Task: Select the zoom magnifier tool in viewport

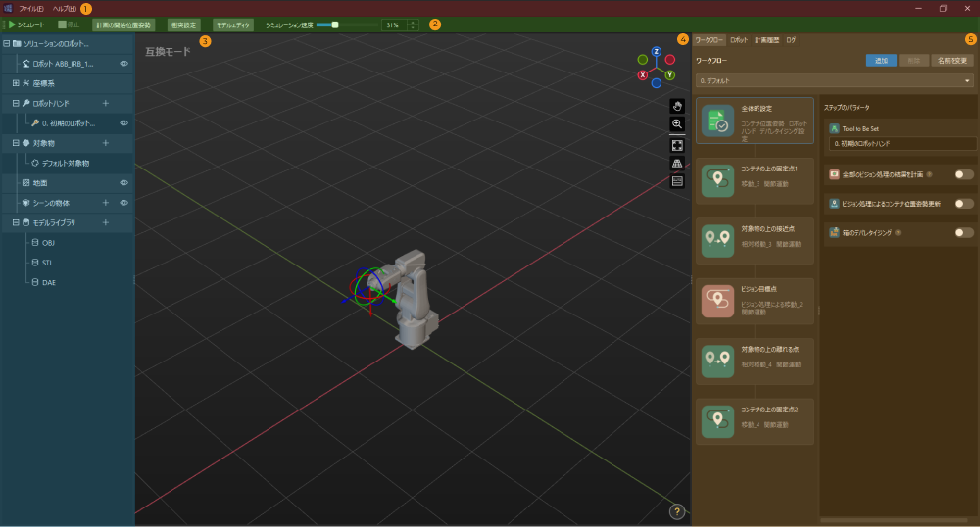Action: coord(677,124)
